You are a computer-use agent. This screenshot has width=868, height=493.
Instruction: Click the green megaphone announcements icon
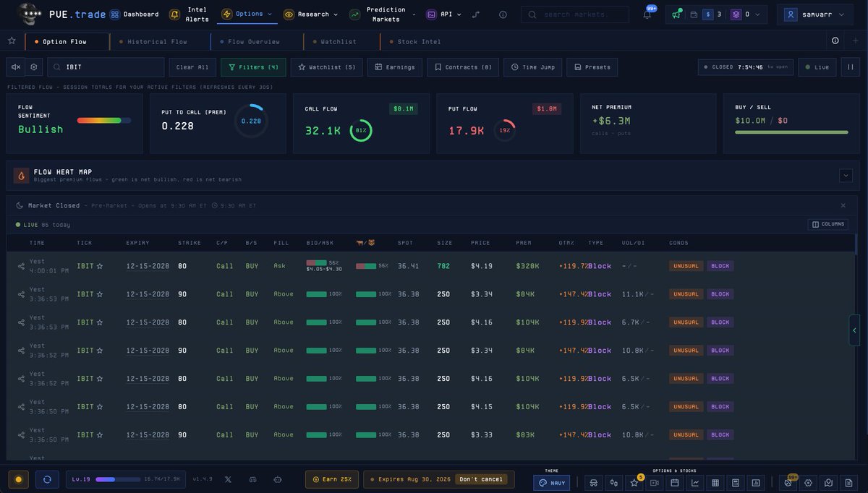pos(676,14)
